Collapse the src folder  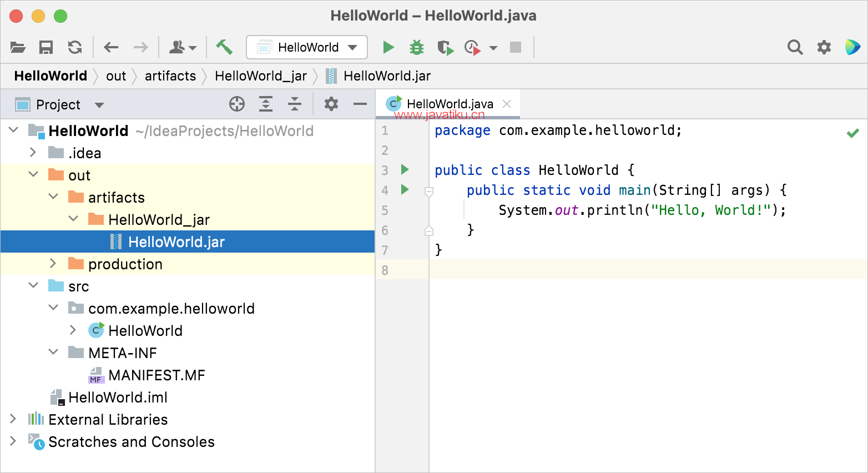(x=33, y=285)
